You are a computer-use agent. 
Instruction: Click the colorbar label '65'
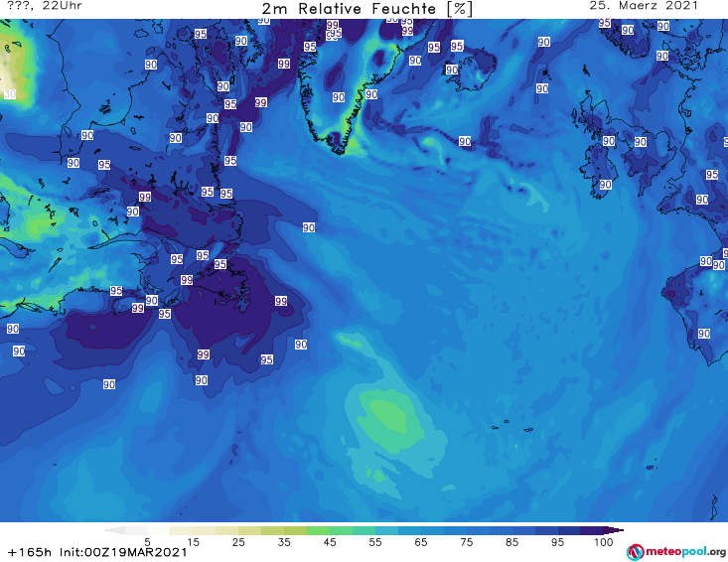click(x=421, y=542)
